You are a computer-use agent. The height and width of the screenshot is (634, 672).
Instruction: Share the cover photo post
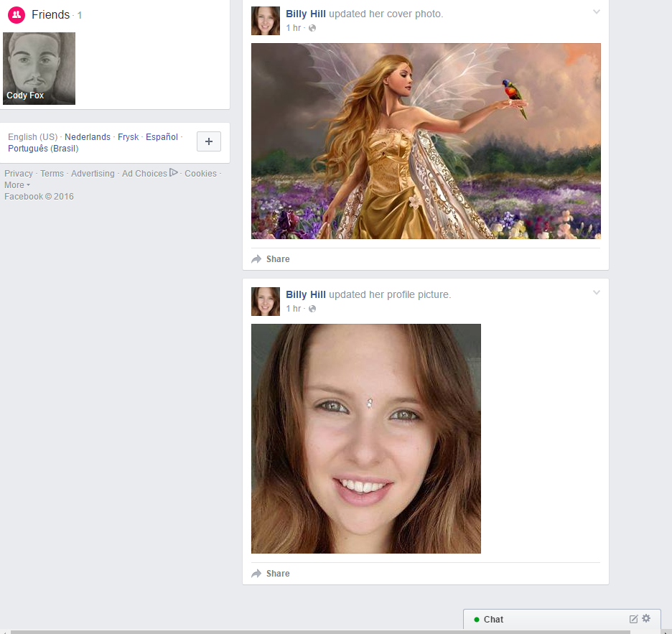click(x=271, y=259)
